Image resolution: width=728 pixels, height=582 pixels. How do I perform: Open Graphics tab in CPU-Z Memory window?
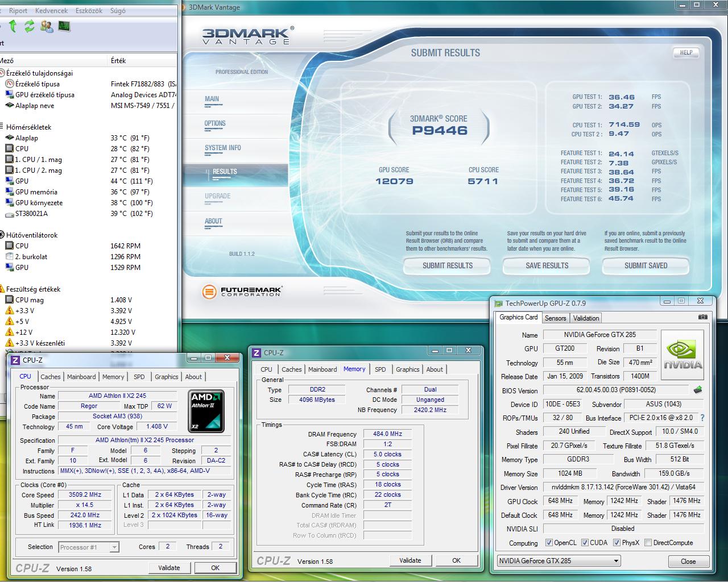tap(408, 369)
